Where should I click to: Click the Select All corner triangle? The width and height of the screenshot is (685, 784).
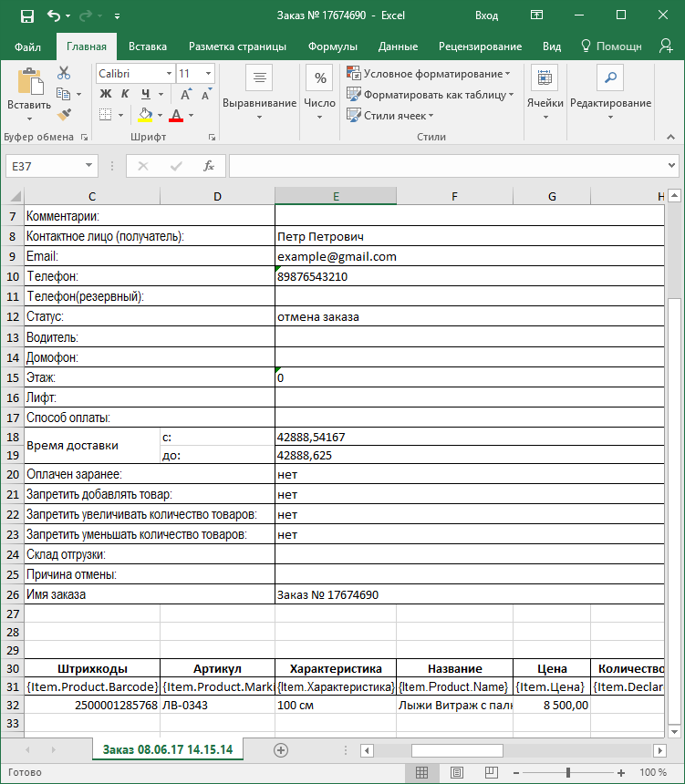[15, 196]
